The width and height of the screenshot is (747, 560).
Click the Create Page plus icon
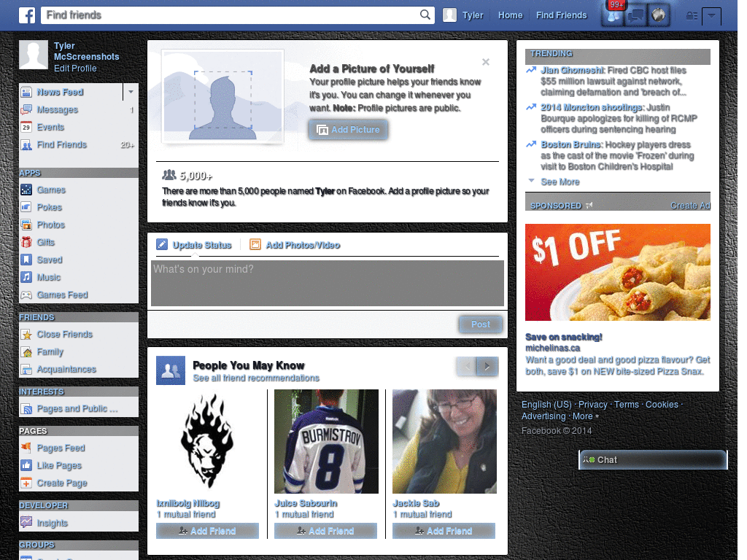pos(26,483)
